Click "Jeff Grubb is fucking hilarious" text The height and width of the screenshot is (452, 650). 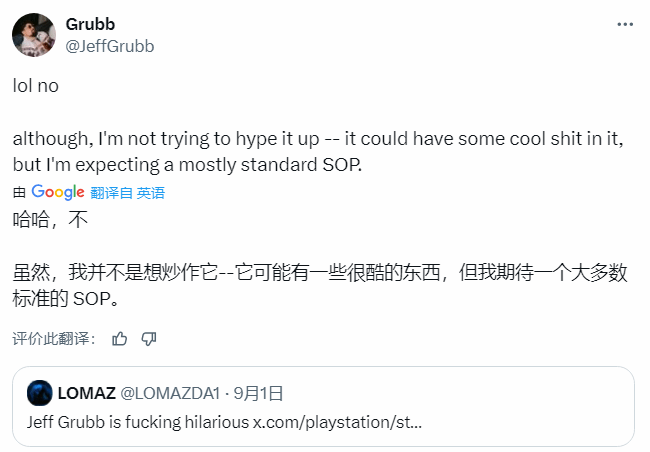[x=138, y=421]
